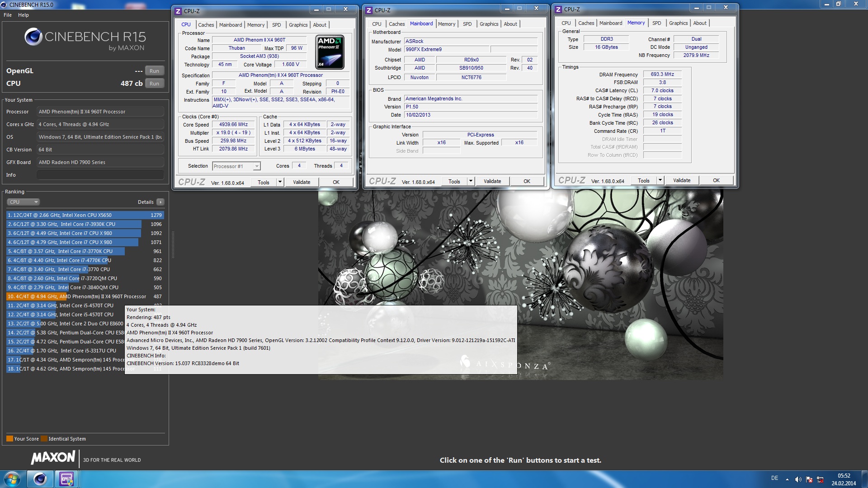Image resolution: width=868 pixels, height=488 pixels.
Task: Click the network tray icon
Action: (x=820, y=479)
